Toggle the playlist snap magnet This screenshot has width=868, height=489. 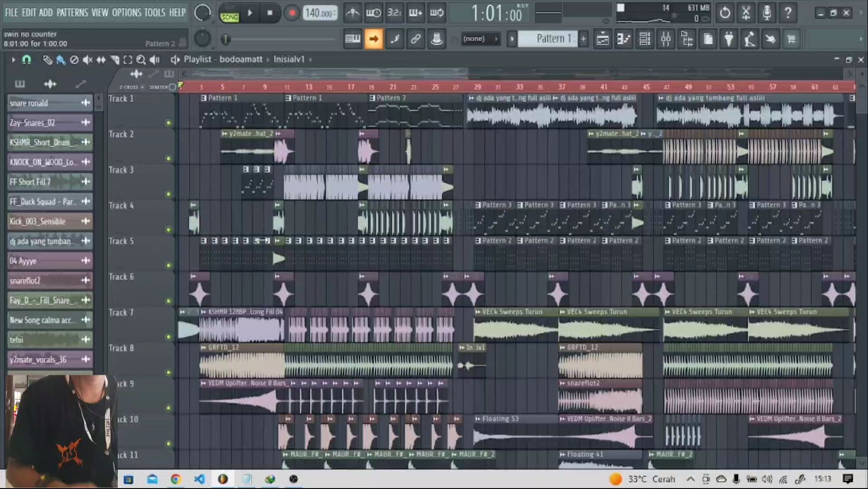(27, 60)
